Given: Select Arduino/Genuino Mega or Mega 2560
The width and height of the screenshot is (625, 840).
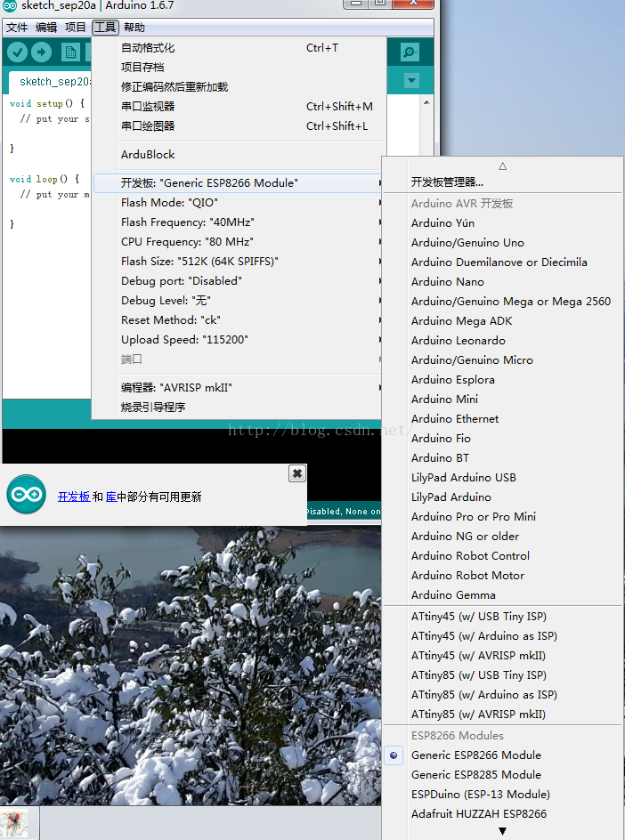Looking at the screenshot, I should [x=502, y=301].
